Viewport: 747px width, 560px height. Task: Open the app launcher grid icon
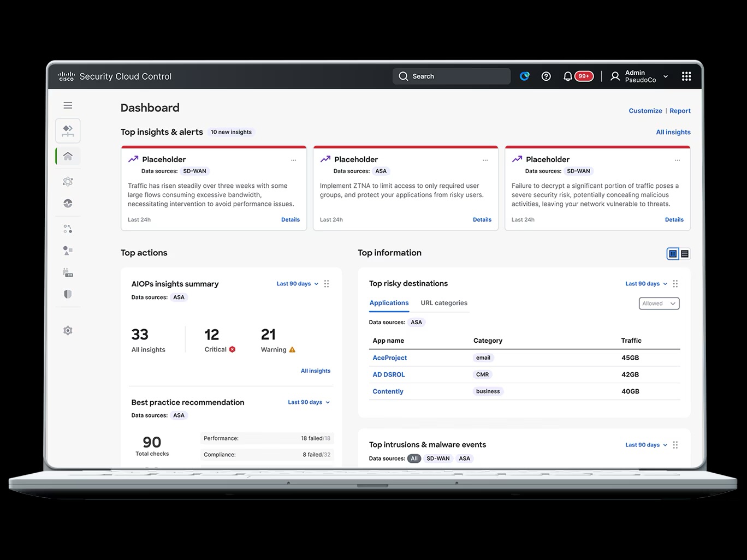pyautogui.click(x=686, y=76)
